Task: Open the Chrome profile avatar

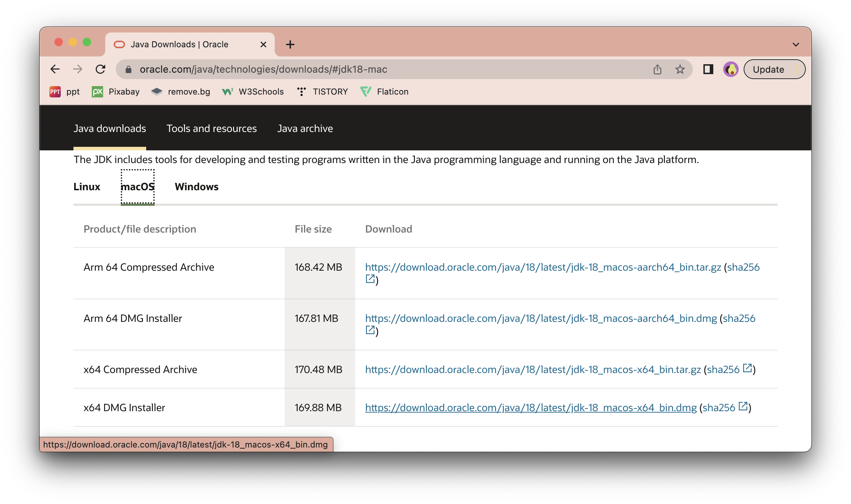Action: pyautogui.click(x=731, y=69)
